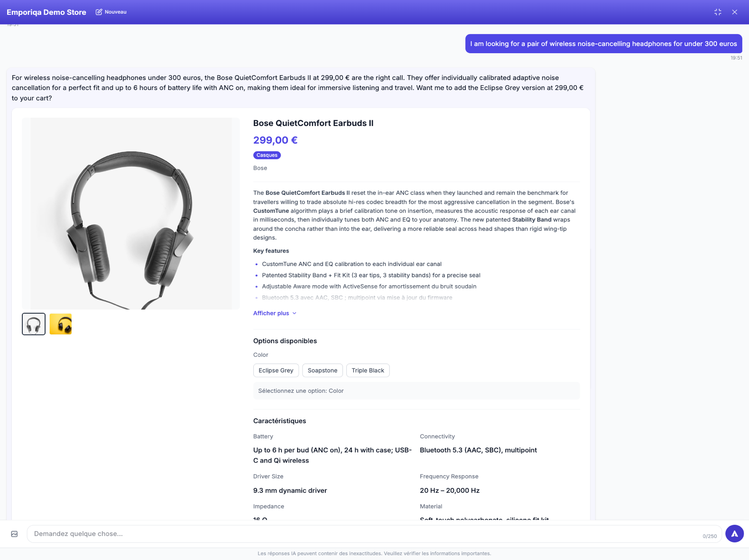Click the Caractéristiques heading
This screenshot has width=749, height=560.
pos(280,421)
